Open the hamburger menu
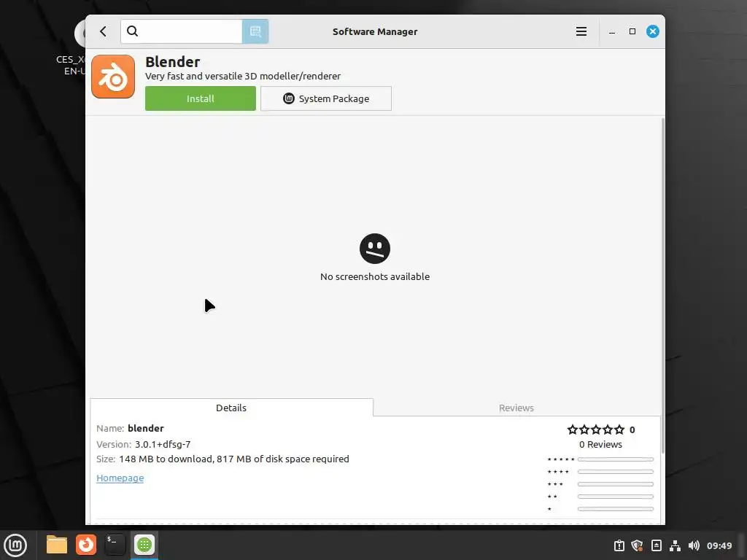 point(581,31)
